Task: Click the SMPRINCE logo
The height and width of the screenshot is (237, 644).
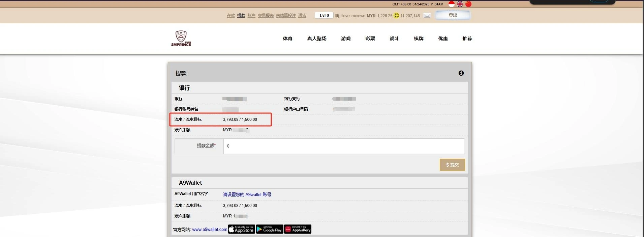Action: pyautogui.click(x=181, y=38)
